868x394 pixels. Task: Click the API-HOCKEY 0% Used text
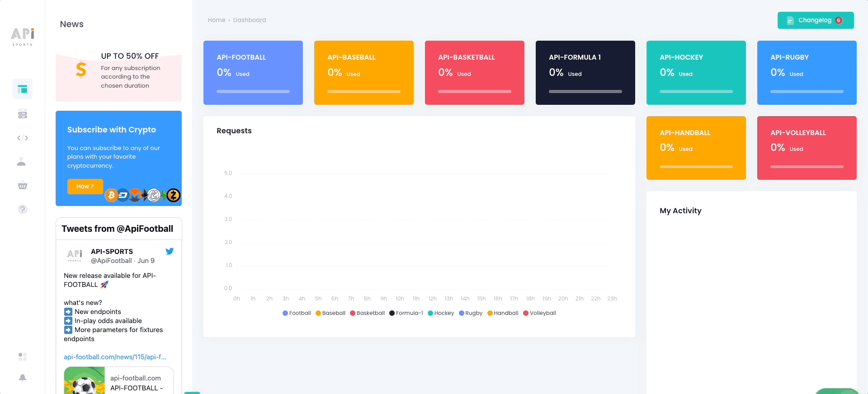676,73
